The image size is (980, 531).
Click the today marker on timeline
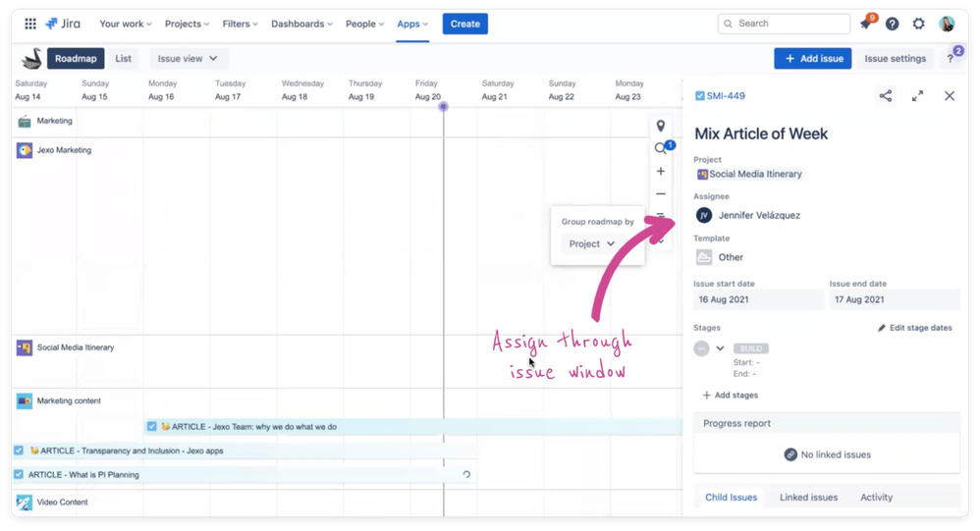[443, 107]
